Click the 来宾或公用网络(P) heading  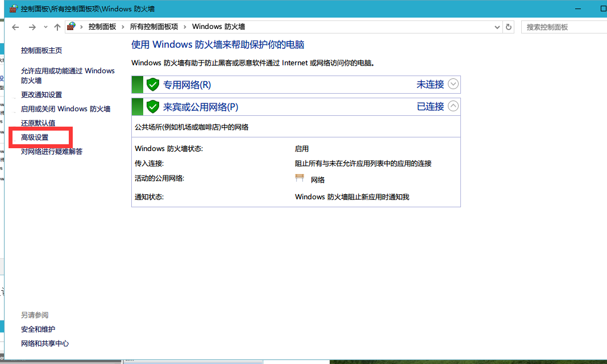click(201, 107)
